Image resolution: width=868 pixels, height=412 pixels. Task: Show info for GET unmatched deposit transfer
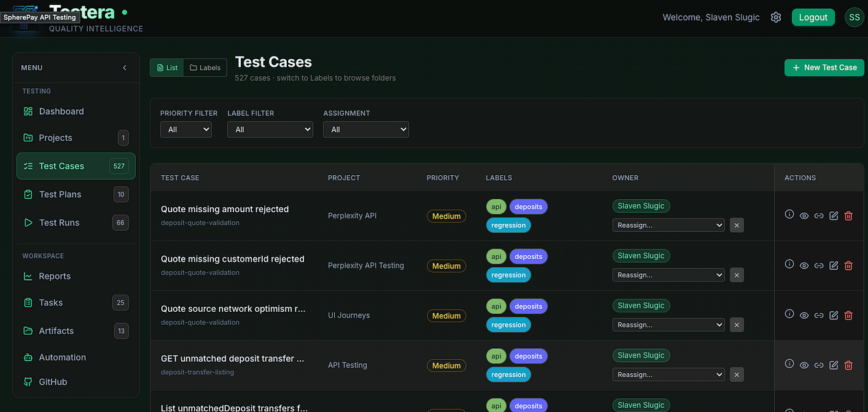[x=789, y=364]
